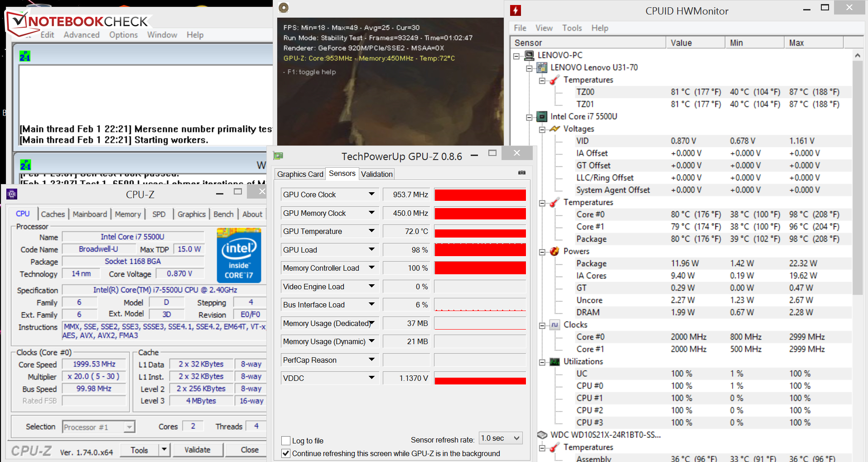868x462 pixels.
Task: Click the Lenovo Temperatures thermometer icon
Action: tap(555, 80)
